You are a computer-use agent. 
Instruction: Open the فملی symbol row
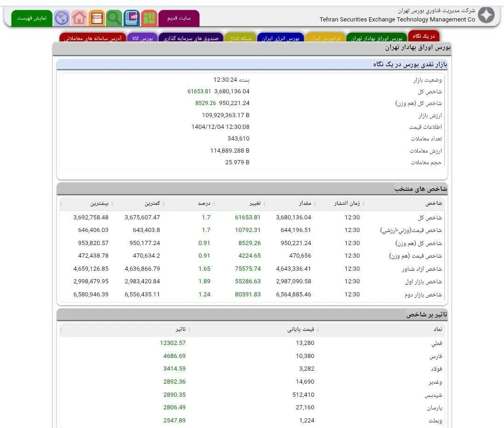click(x=252, y=343)
